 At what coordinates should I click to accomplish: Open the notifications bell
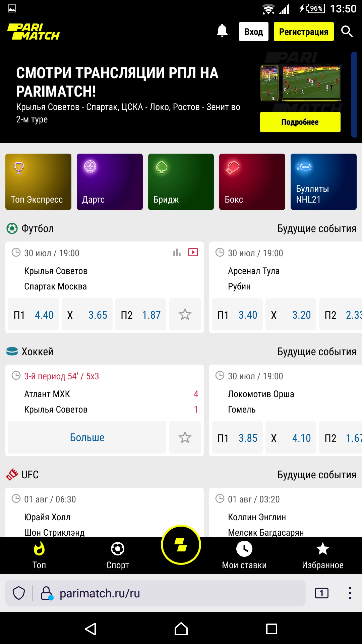[222, 31]
